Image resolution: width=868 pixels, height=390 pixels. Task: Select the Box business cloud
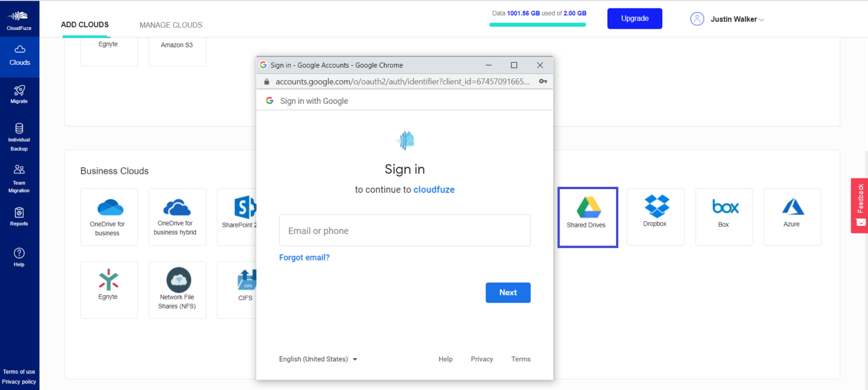[x=724, y=217]
